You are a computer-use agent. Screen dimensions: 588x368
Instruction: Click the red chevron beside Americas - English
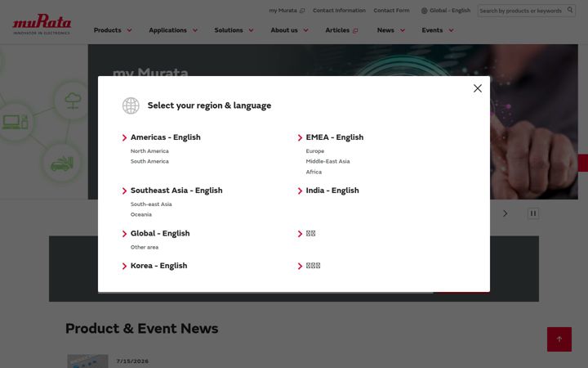124,138
